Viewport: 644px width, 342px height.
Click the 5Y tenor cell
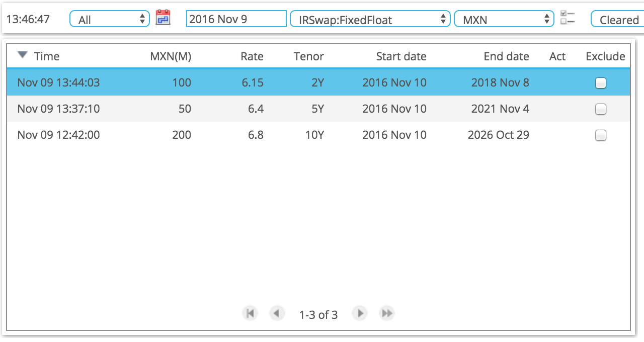(x=318, y=109)
